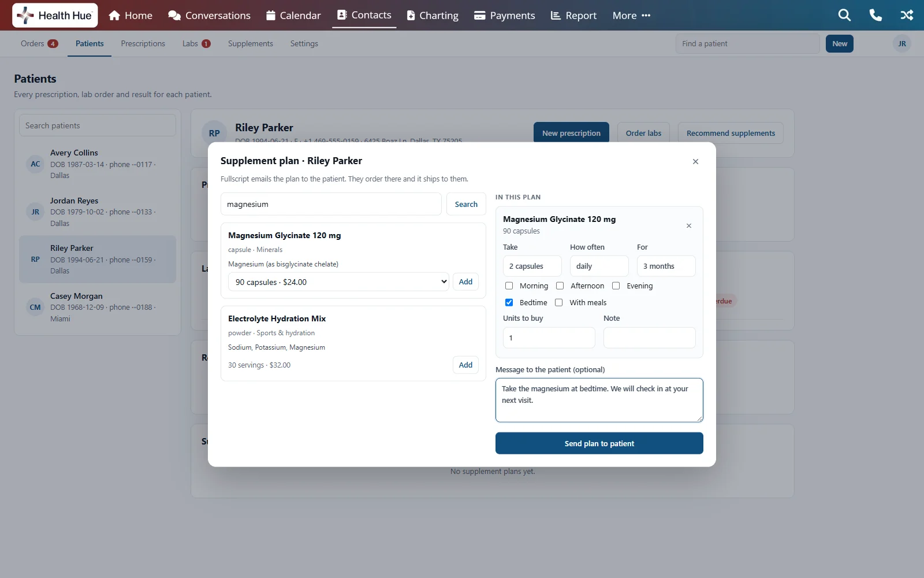Close the Supplement plan dialog
This screenshot has height=578, width=924.
(x=695, y=161)
